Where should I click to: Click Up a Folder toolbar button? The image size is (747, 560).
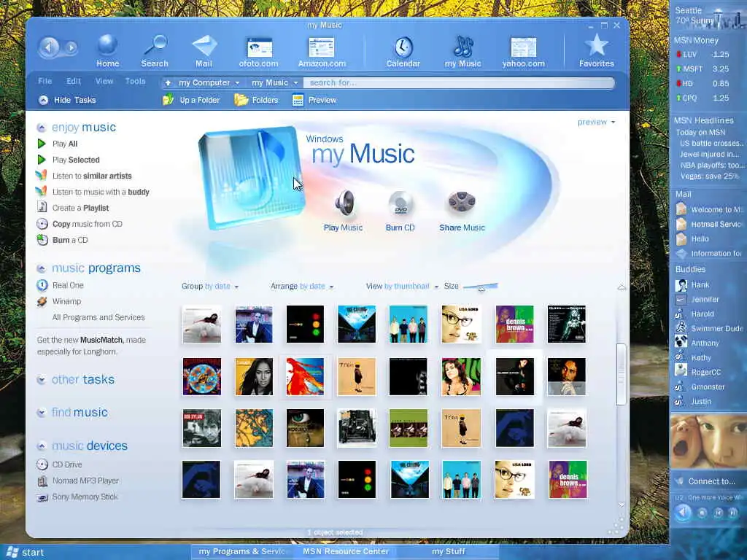(x=191, y=100)
